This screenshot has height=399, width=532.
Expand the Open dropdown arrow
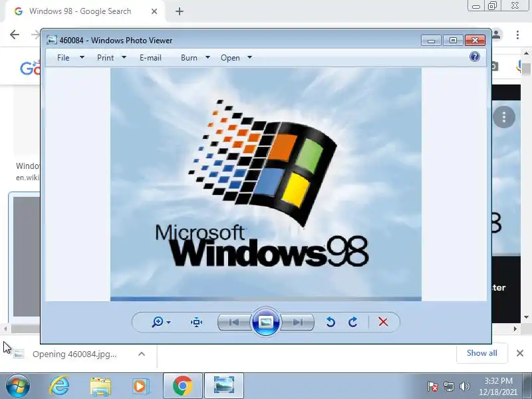(249, 57)
